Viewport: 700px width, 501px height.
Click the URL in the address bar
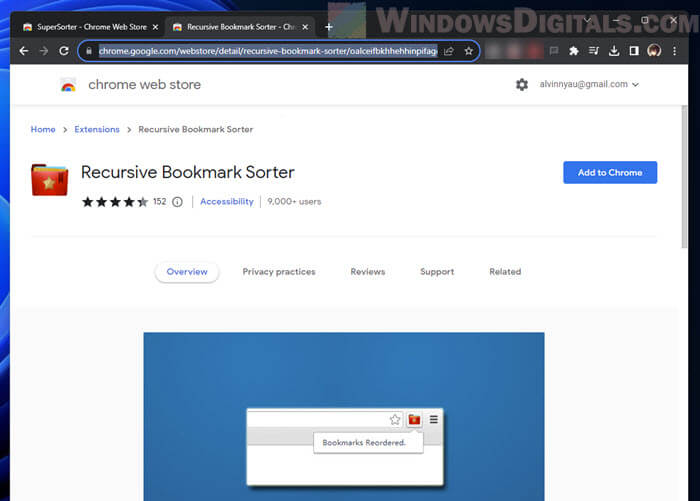[268, 51]
